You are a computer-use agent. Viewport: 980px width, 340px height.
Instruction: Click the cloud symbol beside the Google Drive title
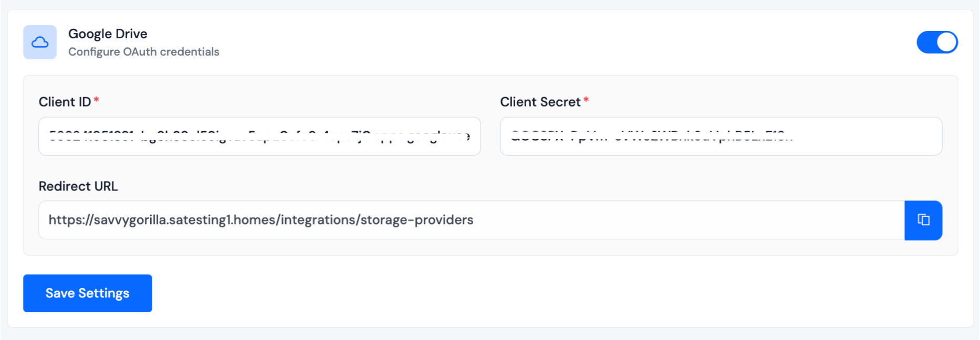coord(39,42)
